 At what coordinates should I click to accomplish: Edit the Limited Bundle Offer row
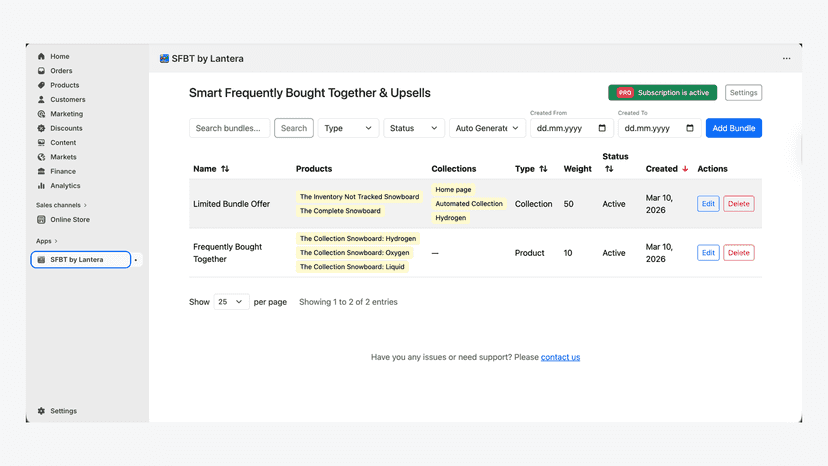pos(708,203)
